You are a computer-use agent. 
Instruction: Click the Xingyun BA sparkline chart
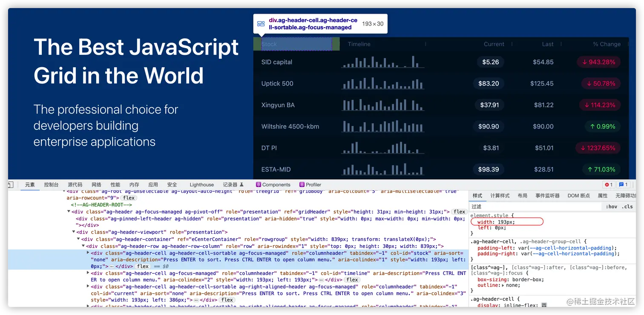[x=382, y=105]
